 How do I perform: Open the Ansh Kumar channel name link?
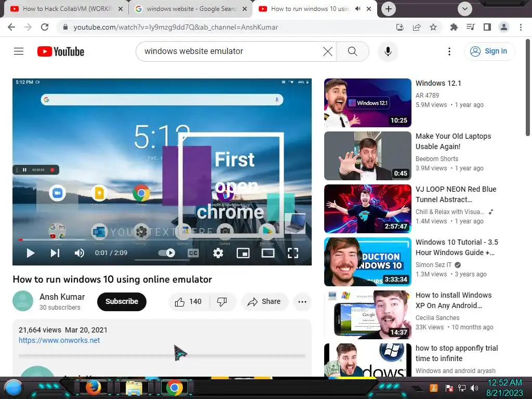pyautogui.click(x=62, y=297)
